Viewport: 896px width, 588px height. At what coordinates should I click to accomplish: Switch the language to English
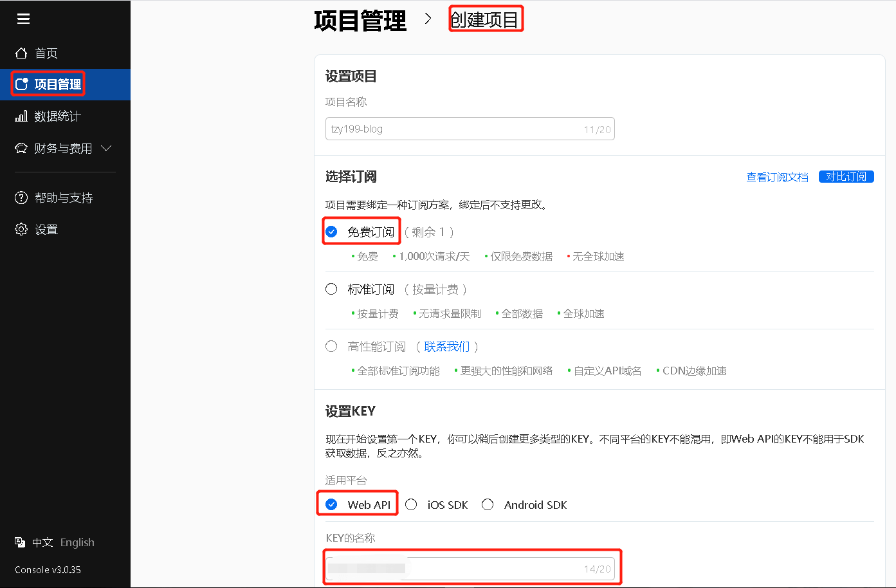77,542
